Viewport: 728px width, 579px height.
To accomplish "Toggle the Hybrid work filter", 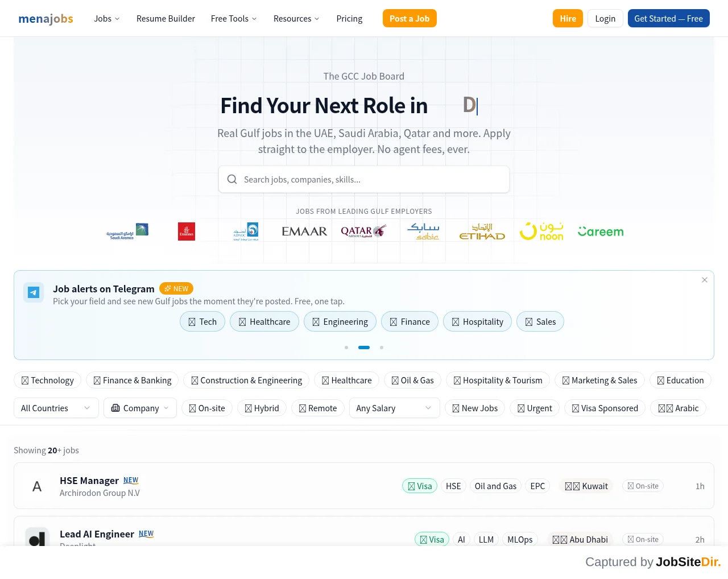I will click(x=262, y=408).
